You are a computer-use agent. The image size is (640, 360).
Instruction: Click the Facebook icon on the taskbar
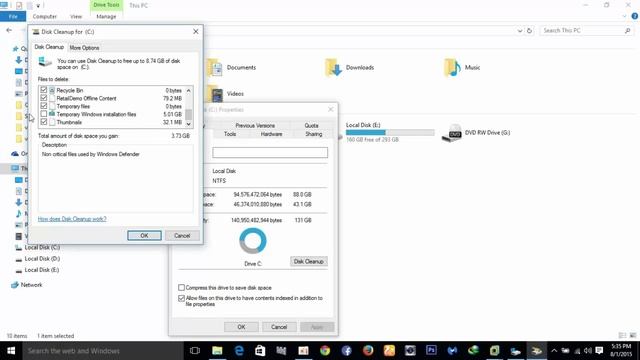(x=347, y=351)
